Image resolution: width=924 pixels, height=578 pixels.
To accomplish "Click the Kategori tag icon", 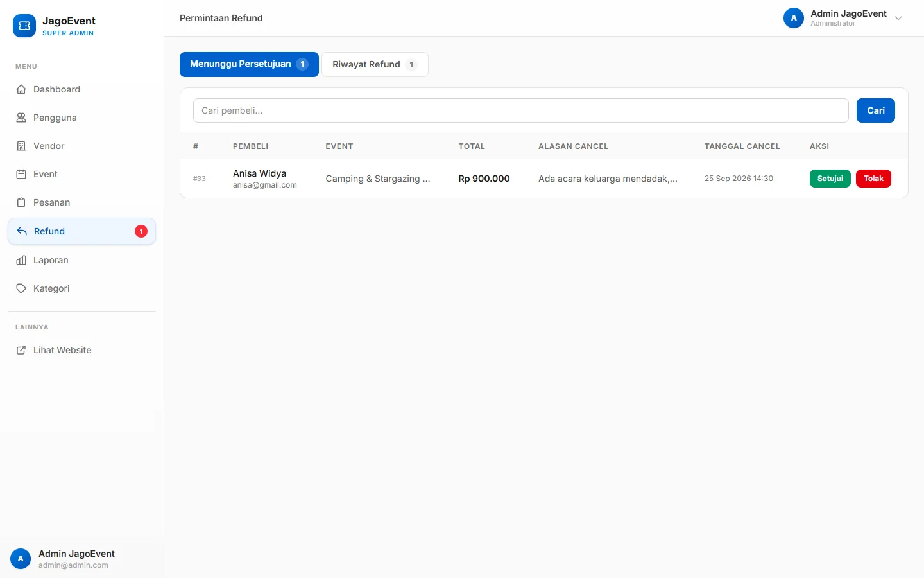I will [x=21, y=288].
